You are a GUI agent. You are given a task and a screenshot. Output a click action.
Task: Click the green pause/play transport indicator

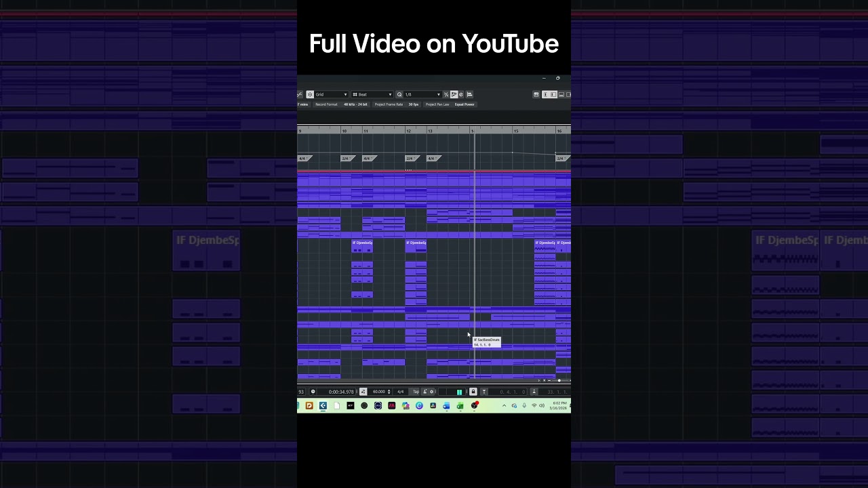point(459,392)
